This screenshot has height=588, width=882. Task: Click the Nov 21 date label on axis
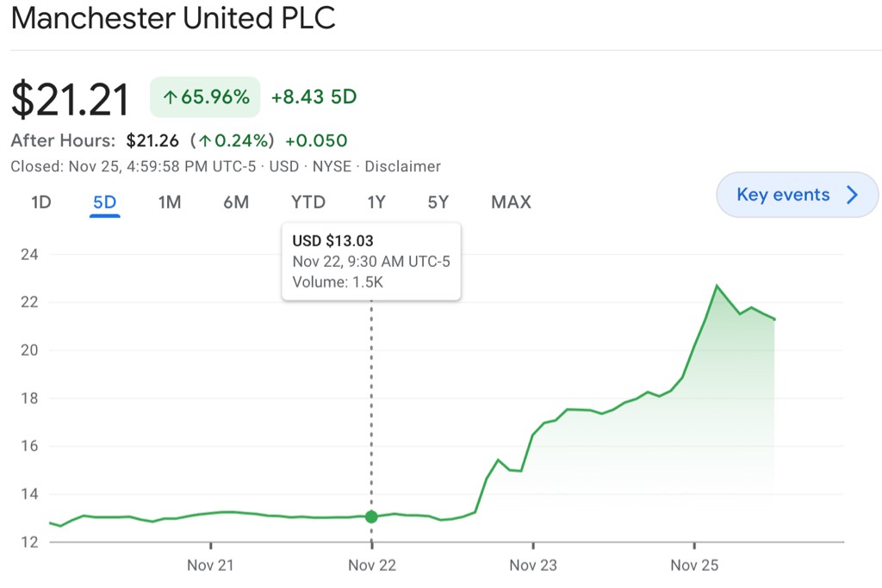pos(211,566)
